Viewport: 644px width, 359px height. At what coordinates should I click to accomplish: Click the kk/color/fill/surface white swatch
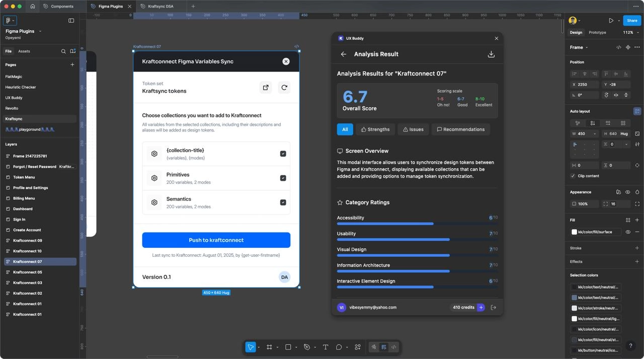[x=574, y=232]
